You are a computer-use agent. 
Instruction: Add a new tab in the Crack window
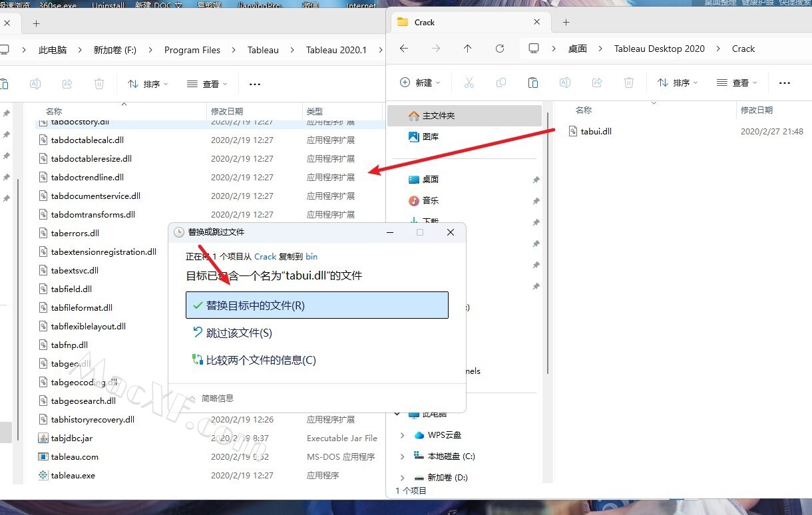pos(566,22)
